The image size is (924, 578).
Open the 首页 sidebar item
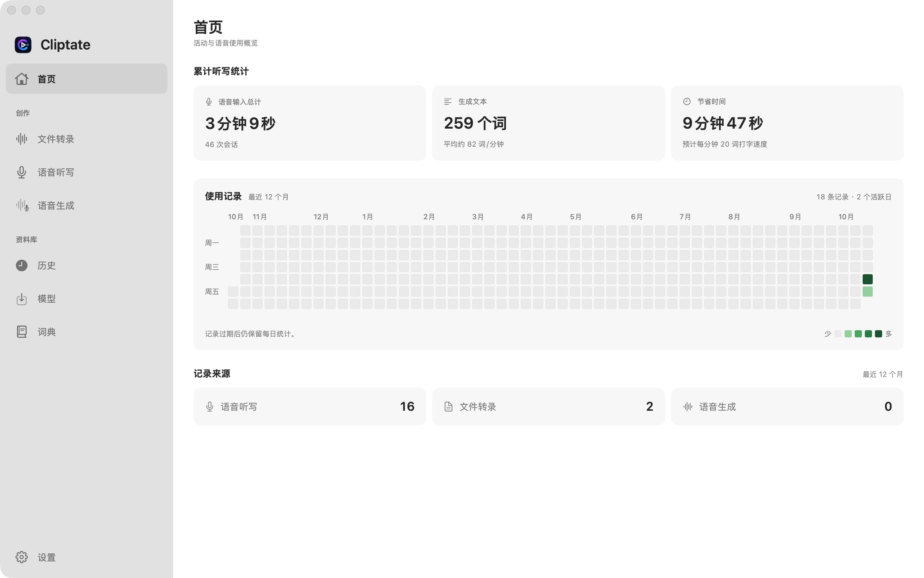click(x=86, y=79)
